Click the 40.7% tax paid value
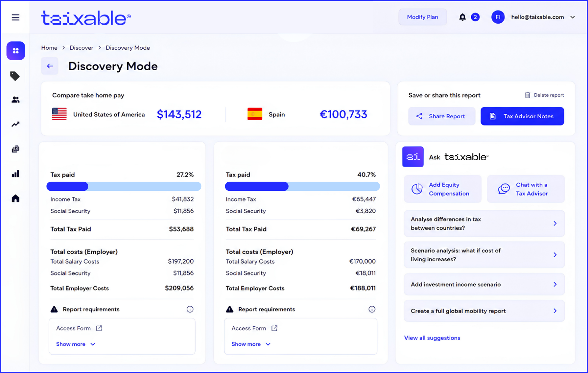 pos(367,175)
